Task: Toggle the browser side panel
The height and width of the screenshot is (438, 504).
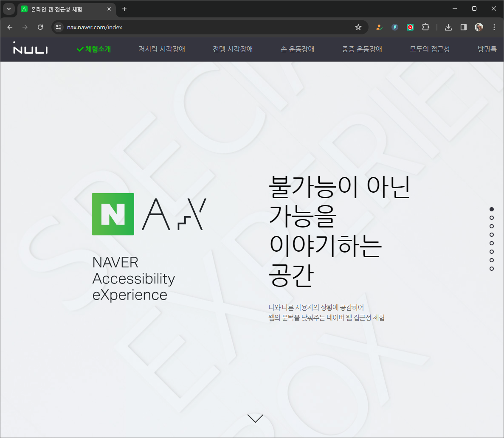Action: 464,27
